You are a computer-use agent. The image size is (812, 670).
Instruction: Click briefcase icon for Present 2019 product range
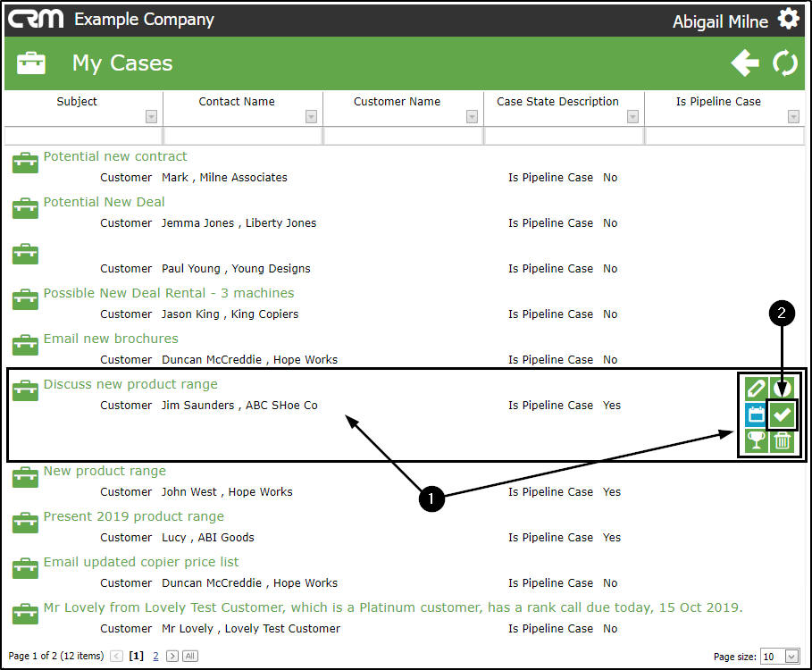[25, 523]
